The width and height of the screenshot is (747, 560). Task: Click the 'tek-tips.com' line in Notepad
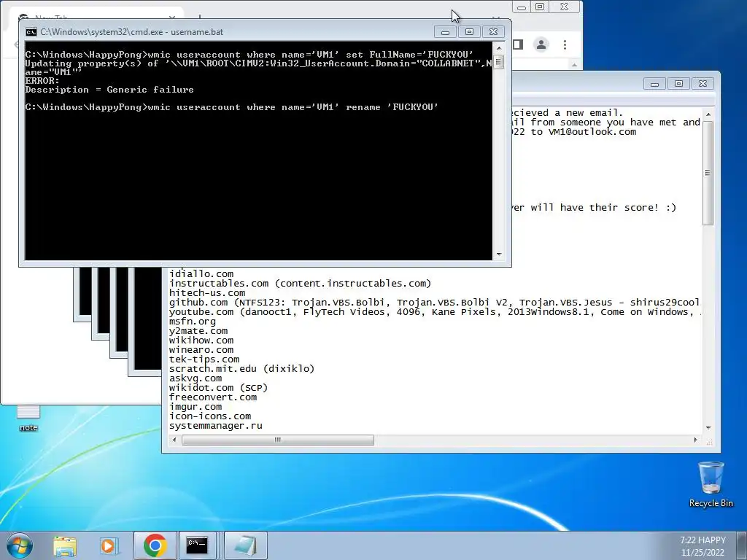[204, 359]
